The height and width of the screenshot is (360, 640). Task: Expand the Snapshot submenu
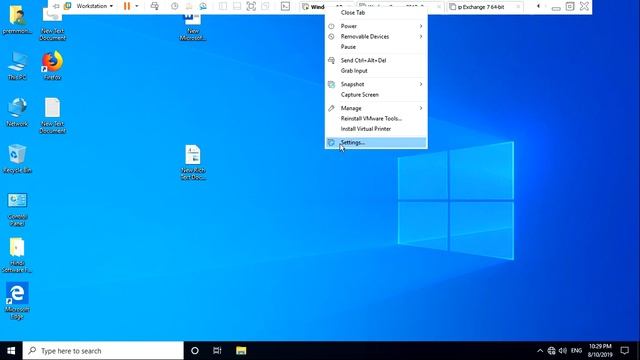pyautogui.click(x=376, y=84)
